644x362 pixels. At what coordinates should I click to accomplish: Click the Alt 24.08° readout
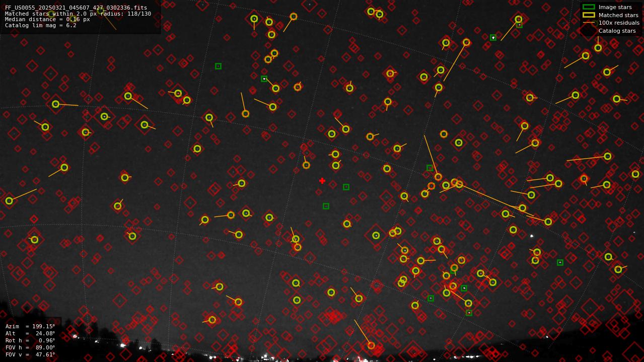coord(30,334)
